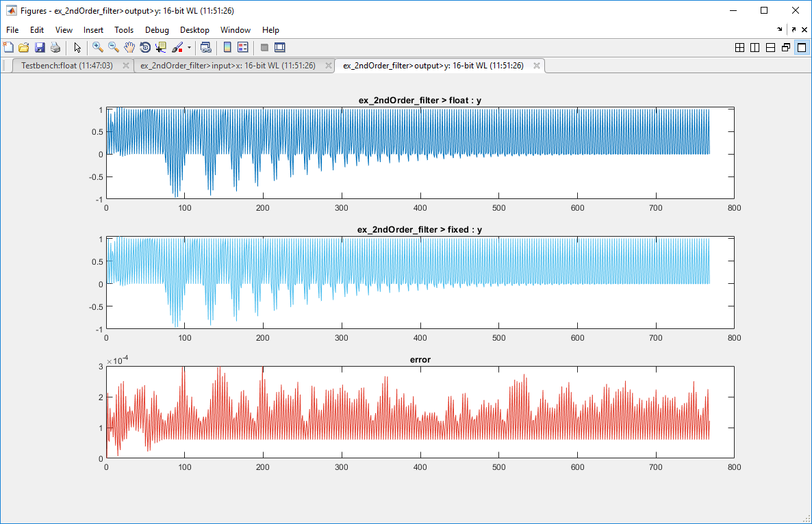Print the figure using printer icon
The width and height of the screenshot is (812, 524).
click(x=55, y=47)
